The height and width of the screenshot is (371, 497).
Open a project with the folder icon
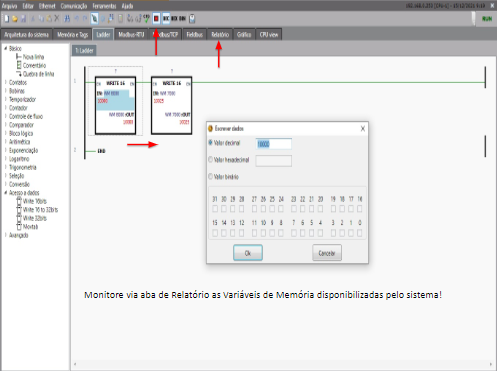tap(15, 19)
